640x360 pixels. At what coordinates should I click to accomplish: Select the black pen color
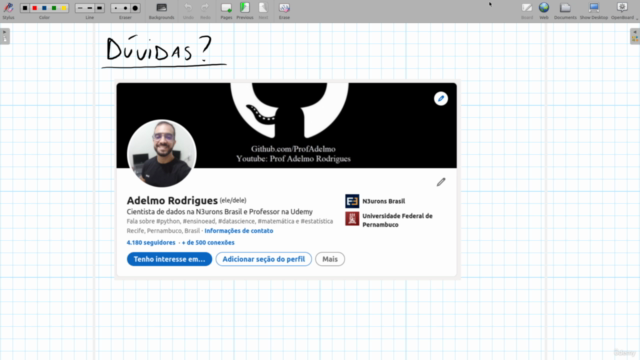(x=25, y=8)
